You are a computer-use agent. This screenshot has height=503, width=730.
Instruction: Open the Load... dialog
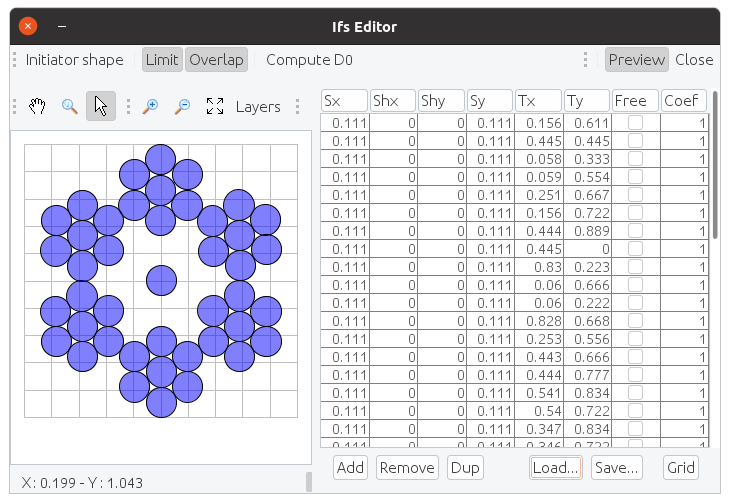[555, 468]
